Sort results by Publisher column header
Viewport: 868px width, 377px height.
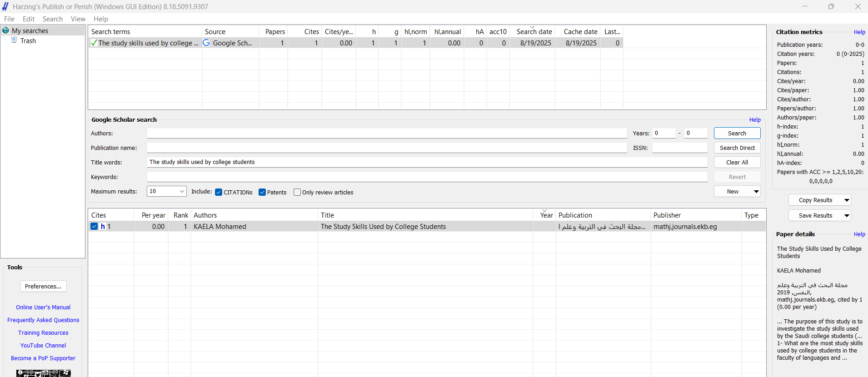point(696,215)
